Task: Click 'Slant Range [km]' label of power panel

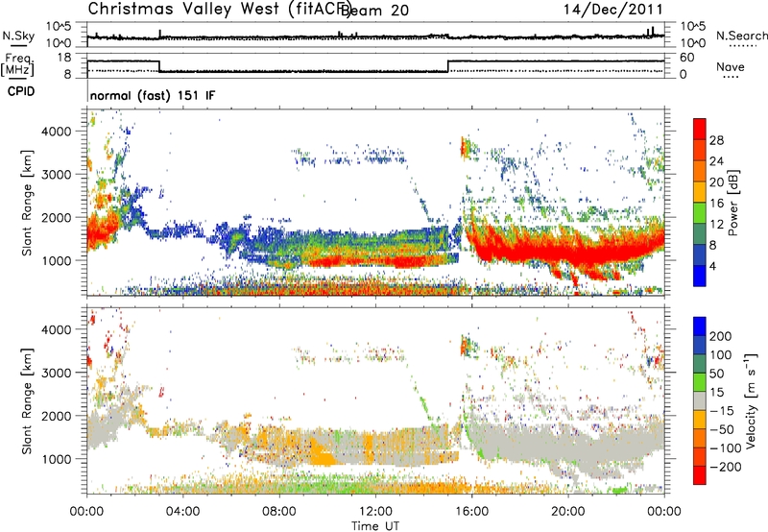Action: tap(27, 203)
